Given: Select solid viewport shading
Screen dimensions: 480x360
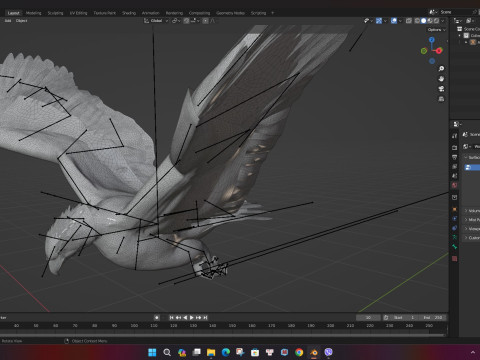Looking at the screenshot, I should [x=423, y=21].
